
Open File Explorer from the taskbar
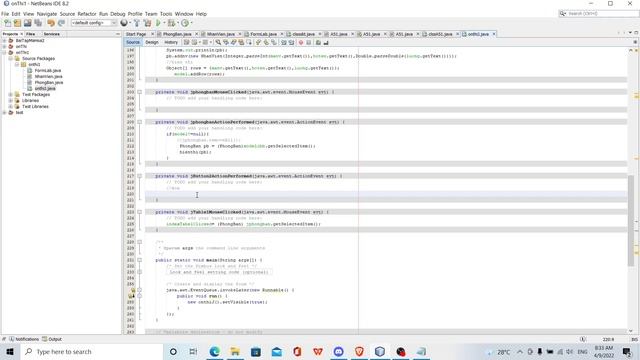(x=235, y=351)
